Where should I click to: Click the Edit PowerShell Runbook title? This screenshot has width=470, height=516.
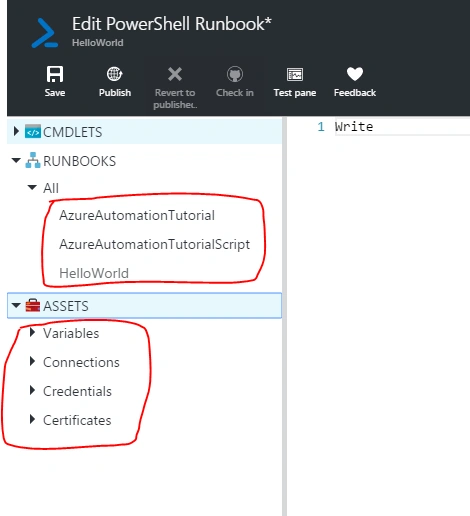tap(172, 24)
